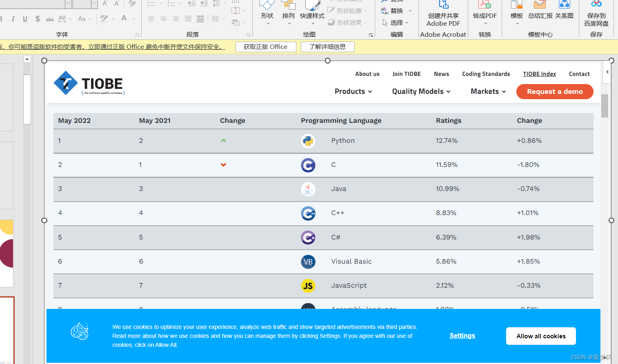
Task: Open the 模板 template menu
Action: coord(517,12)
